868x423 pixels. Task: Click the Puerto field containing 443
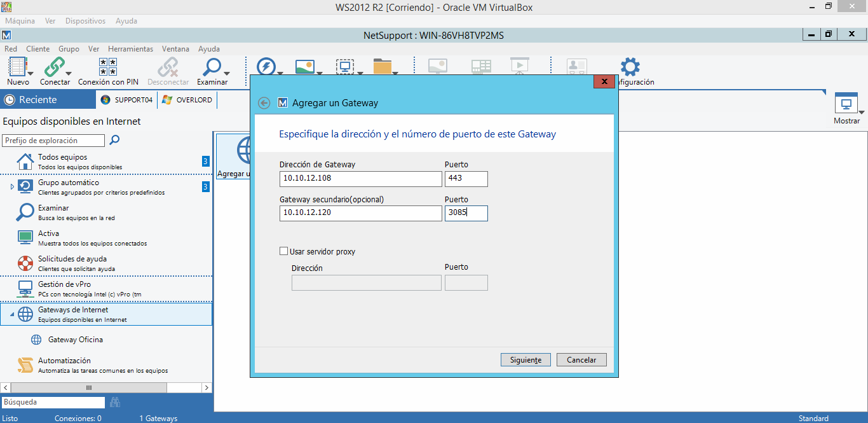[x=466, y=179]
